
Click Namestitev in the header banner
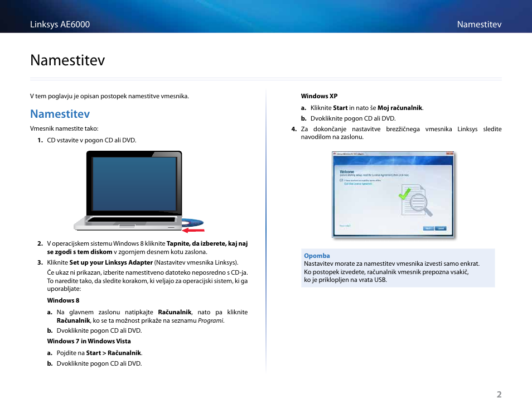(x=479, y=25)
